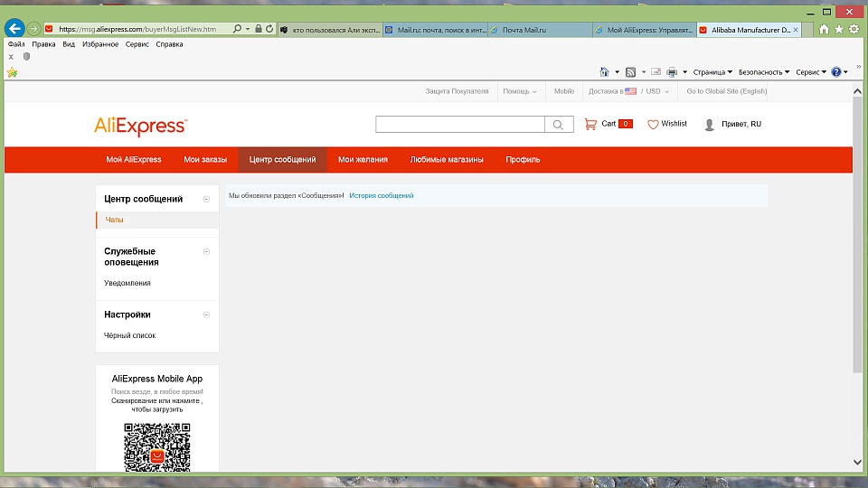Expand the RSS feeds dropdown arrow
Image resolution: width=868 pixels, height=488 pixels.
click(643, 72)
